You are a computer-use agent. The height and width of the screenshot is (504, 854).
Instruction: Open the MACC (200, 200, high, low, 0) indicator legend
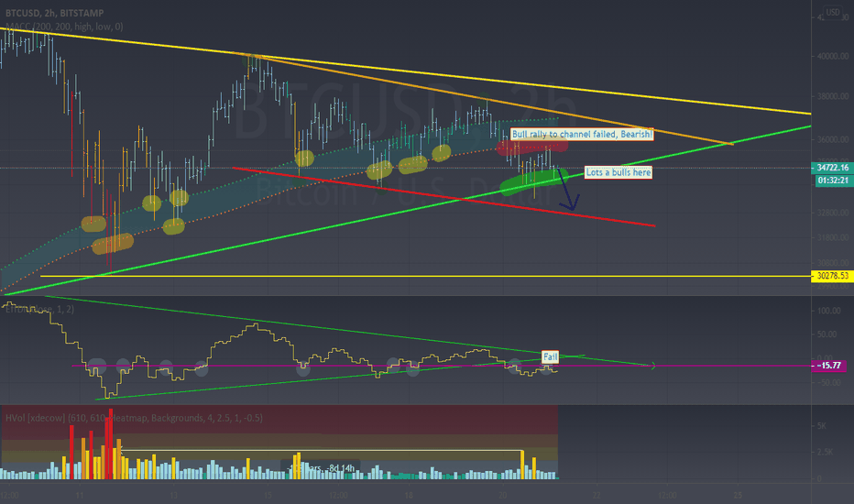pyautogui.click(x=64, y=27)
